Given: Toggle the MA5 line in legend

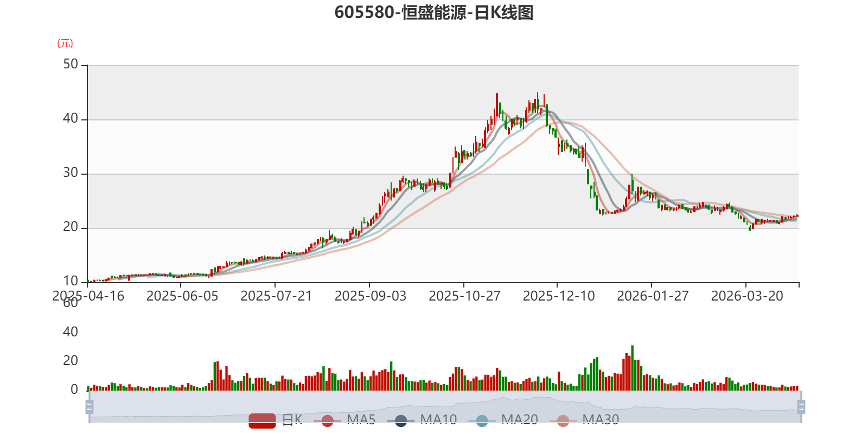Looking at the screenshot, I should [344, 420].
